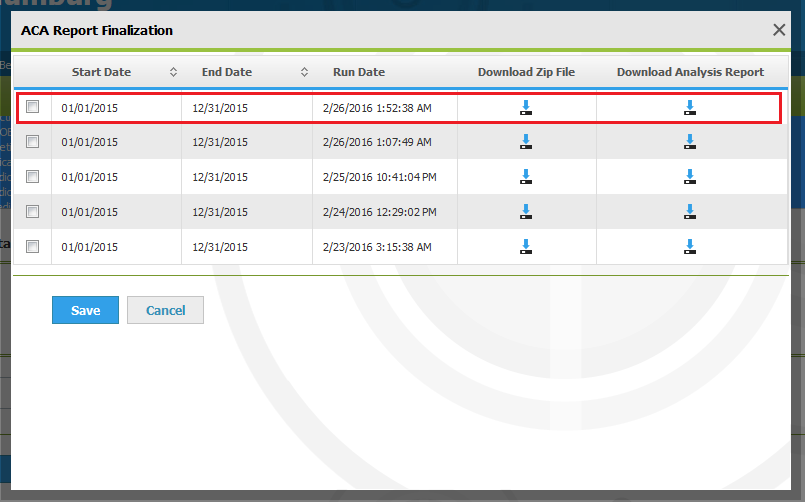This screenshot has height=502, width=805.
Task: Download analysis report for 2/24/2016 run
Action: tap(689, 212)
